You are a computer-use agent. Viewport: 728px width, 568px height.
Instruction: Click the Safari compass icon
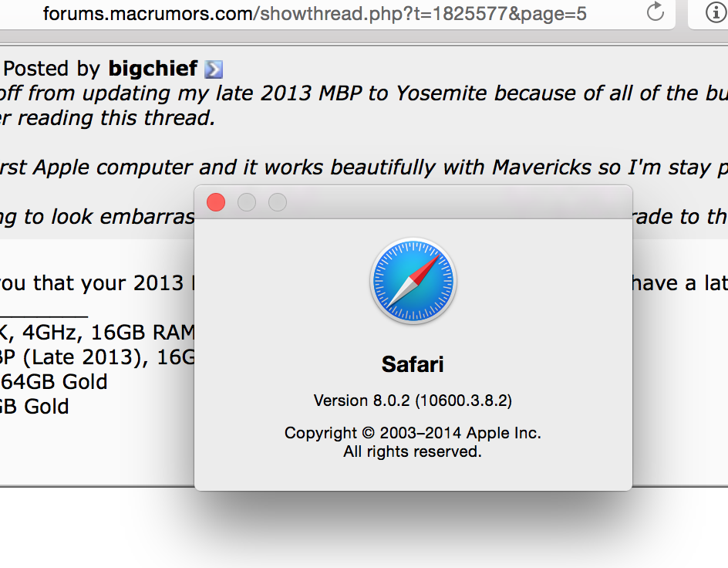click(413, 281)
